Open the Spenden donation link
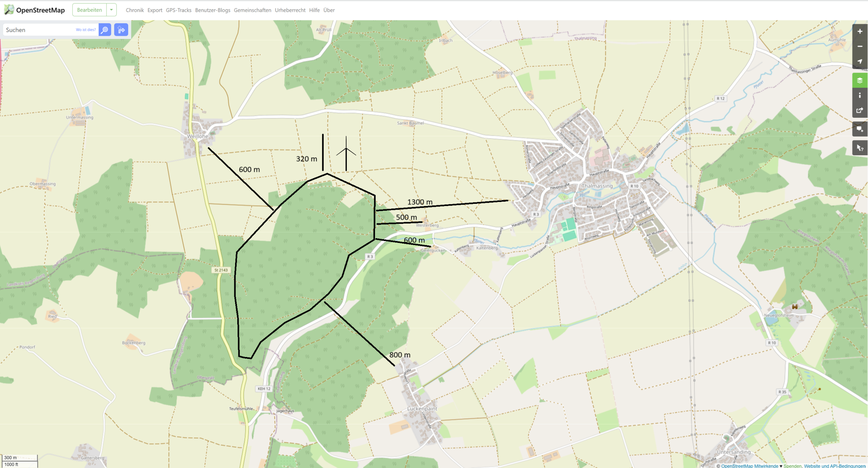Viewport: 868px width, 468px height. pos(792,466)
